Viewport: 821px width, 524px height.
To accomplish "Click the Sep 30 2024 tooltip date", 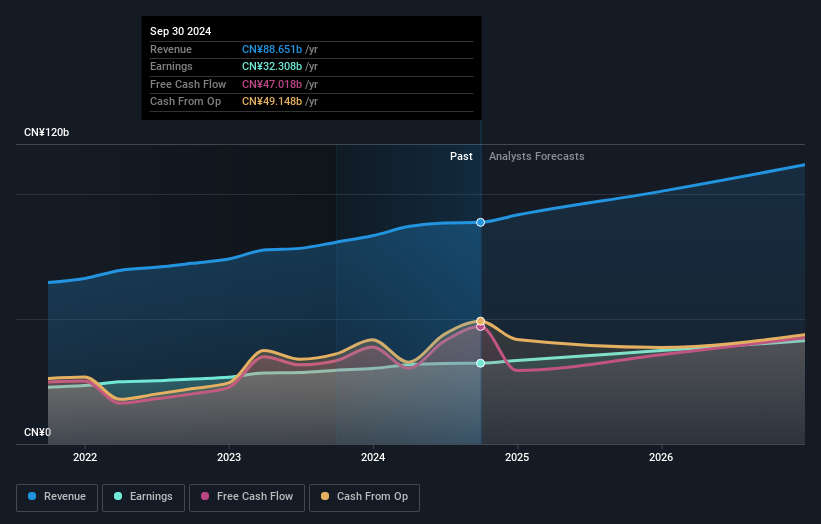I will coord(181,31).
